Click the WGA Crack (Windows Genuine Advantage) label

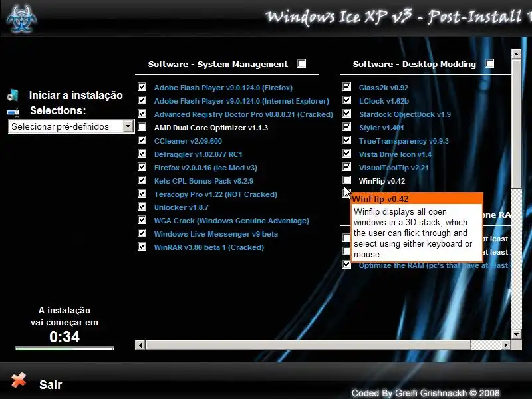(x=231, y=221)
